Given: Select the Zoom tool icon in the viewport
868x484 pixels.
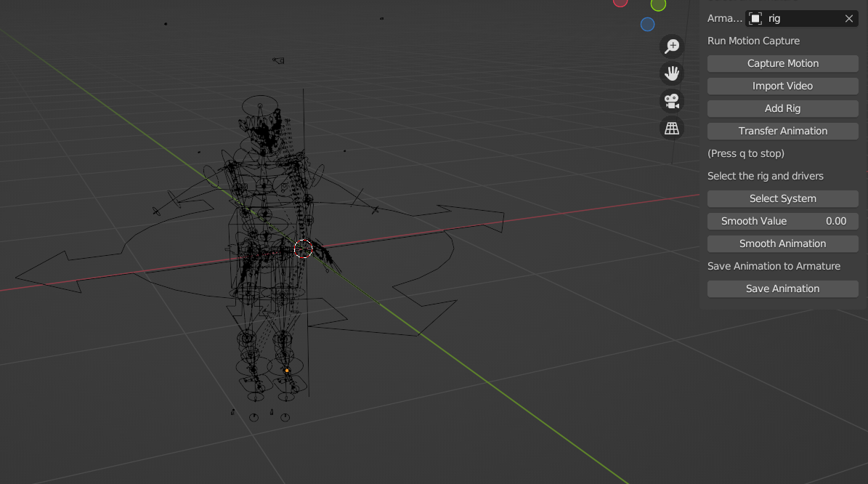Looking at the screenshot, I should click(671, 46).
